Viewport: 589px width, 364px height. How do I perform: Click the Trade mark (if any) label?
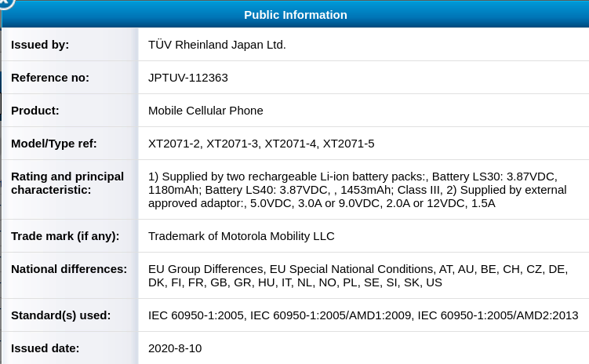(65, 236)
